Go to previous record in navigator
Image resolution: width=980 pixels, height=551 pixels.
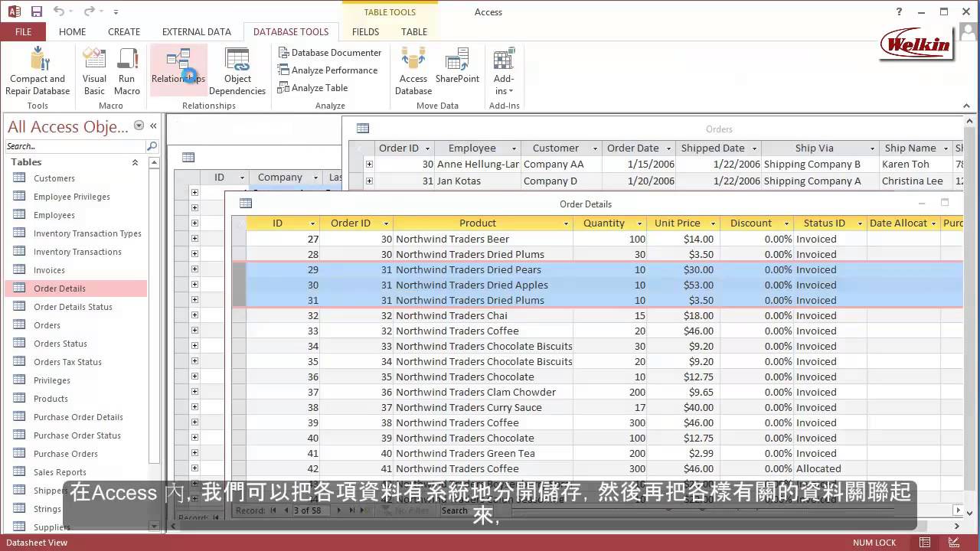tap(286, 510)
